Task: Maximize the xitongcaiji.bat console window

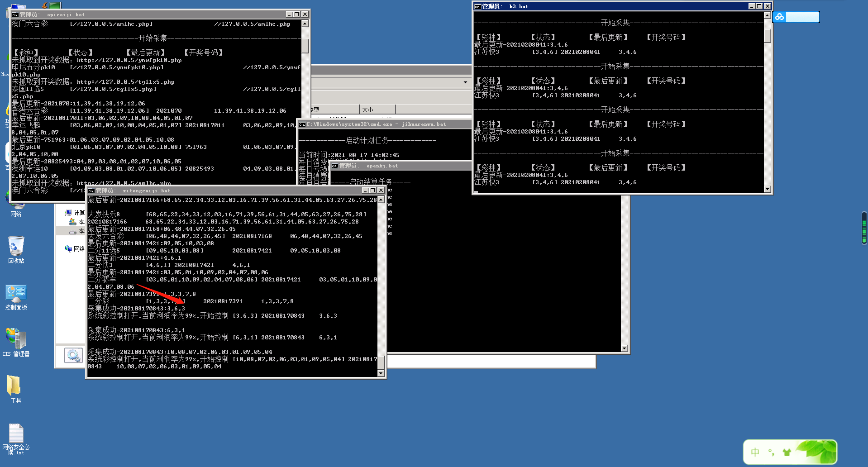Action: click(373, 191)
